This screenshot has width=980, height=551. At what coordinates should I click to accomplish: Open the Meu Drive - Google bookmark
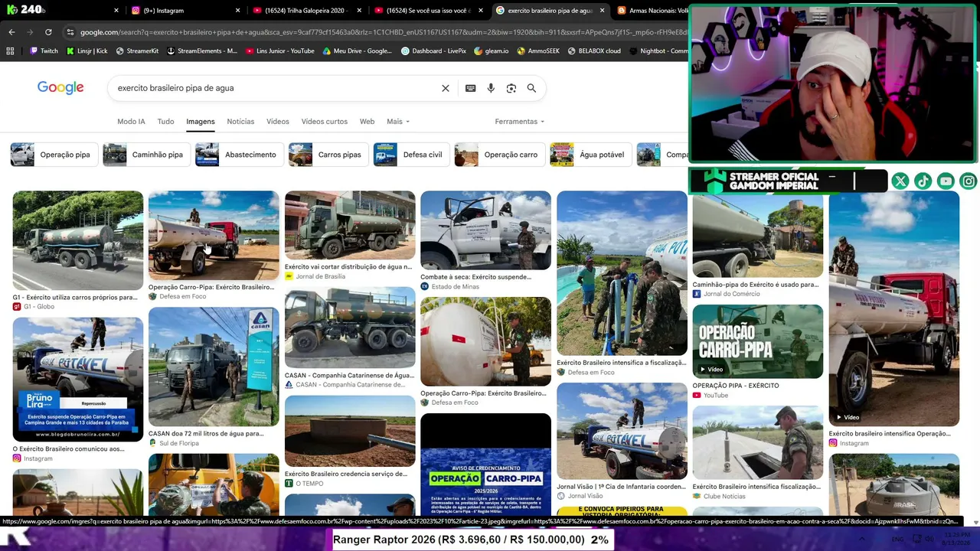click(x=357, y=51)
